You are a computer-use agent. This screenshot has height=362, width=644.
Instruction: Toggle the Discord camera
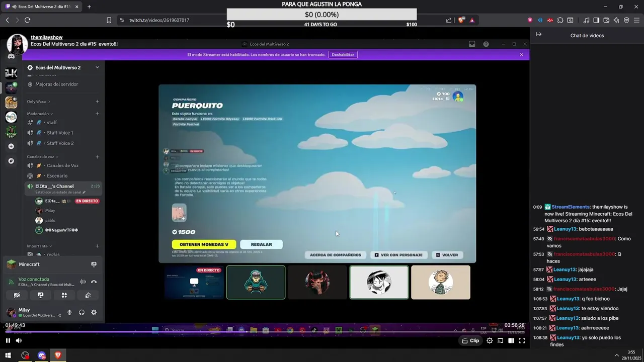17,295
